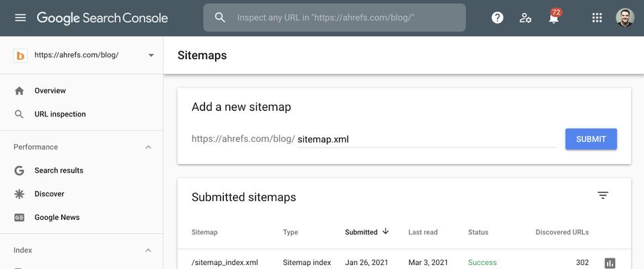The image size is (644, 269).
Task: Collapse the Index section
Action: (149, 250)
